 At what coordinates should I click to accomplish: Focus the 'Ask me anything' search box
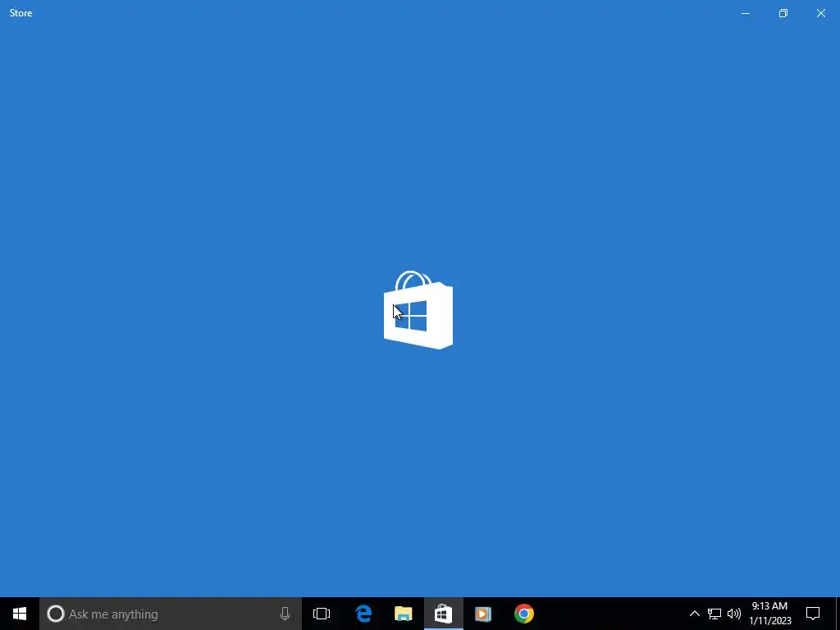(171, 614)
